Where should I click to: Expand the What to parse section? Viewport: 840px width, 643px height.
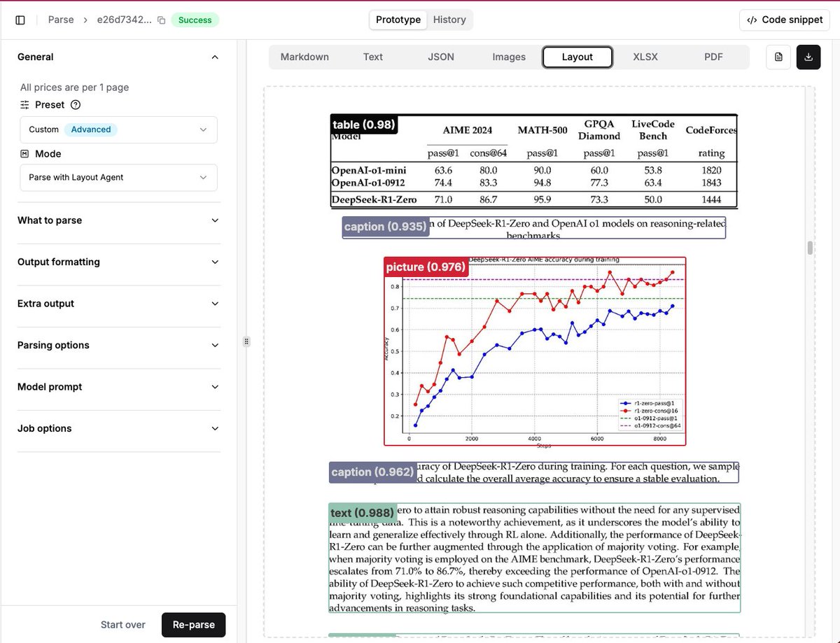118,220
